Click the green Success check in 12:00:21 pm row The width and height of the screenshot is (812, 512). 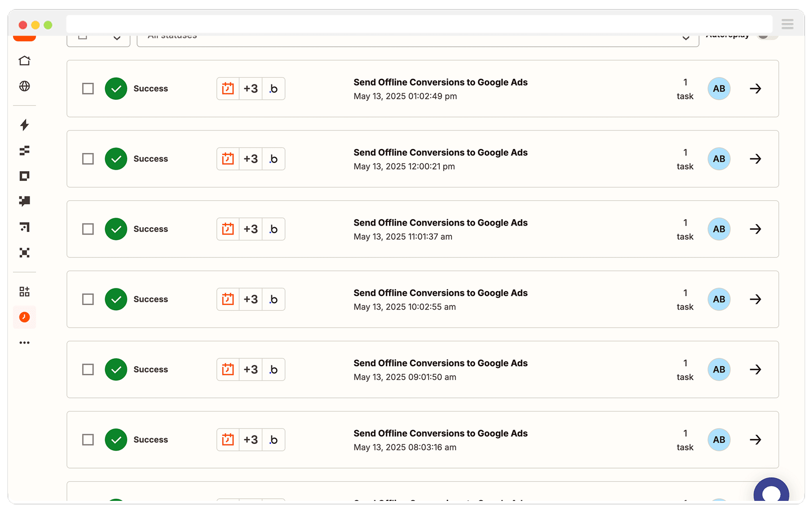(x=116, y=159)
